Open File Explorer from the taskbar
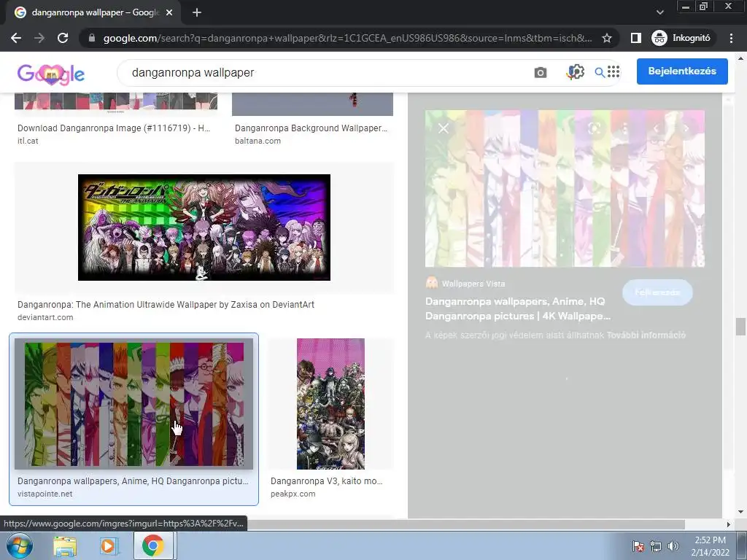This screenshot has height=560, width=747. pyautogui.click(x=65, y=546)
